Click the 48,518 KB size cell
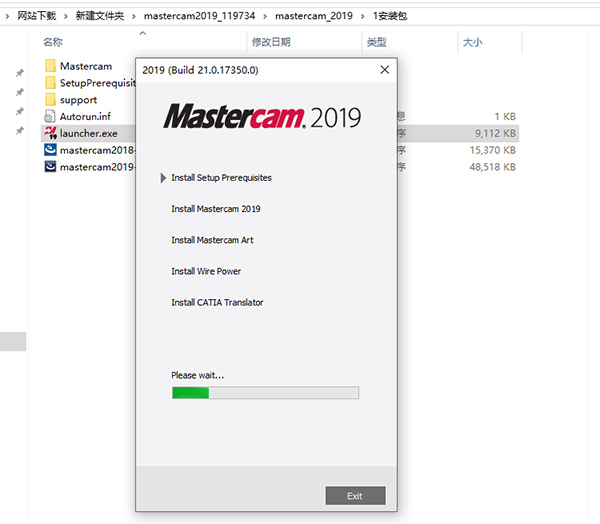 click(492, 167)
